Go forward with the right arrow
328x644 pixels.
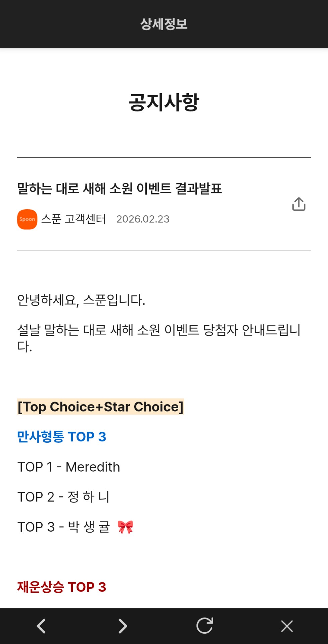[x=123, y=626]
